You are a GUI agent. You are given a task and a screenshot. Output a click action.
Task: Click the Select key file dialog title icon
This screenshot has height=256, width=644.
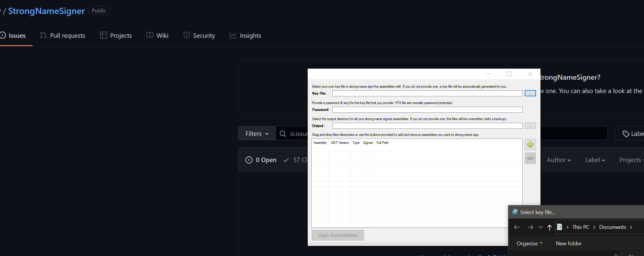point(515,212)
